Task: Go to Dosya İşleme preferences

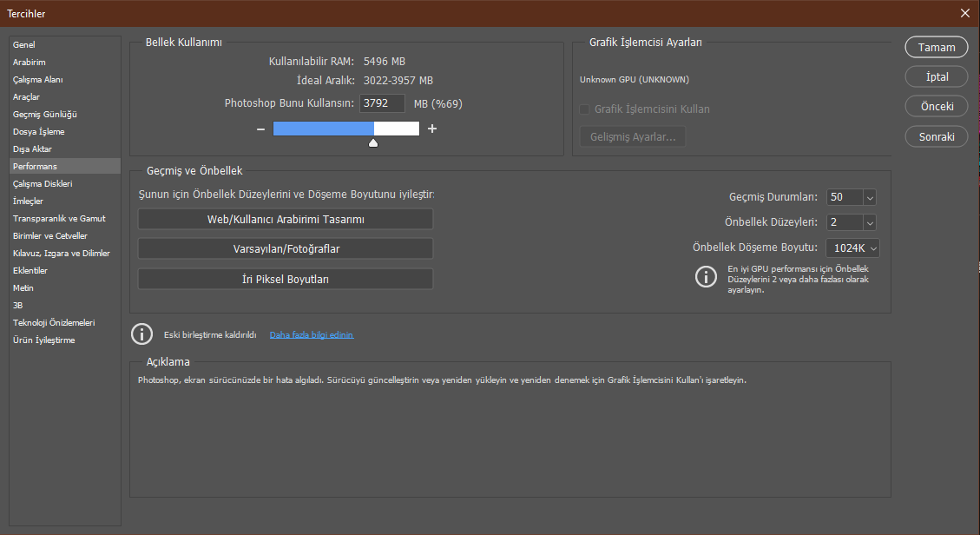Action: click(x=65, y=132)
